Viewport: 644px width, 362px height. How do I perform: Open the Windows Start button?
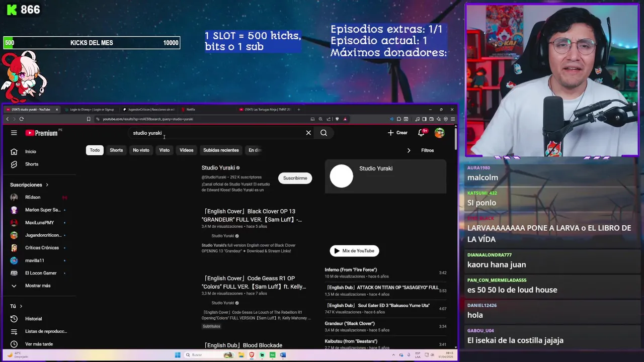pyautogui.click(x=177, y=355)
